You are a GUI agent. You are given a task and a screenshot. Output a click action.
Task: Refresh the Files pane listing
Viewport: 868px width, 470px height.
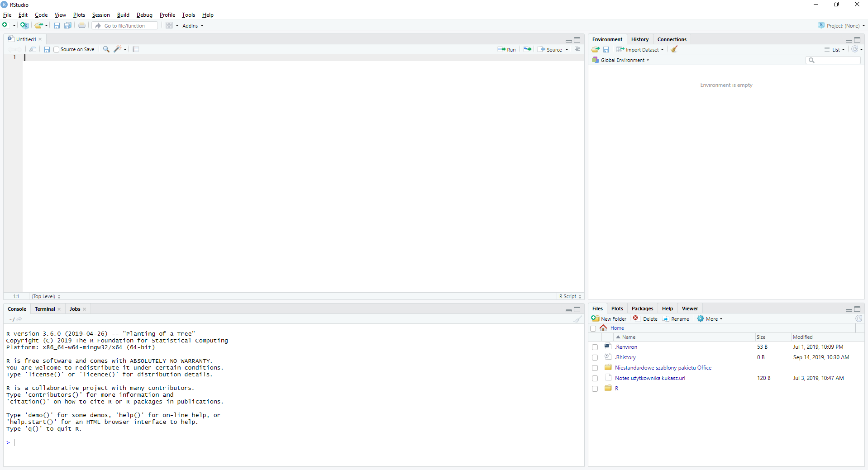point(858,318)
